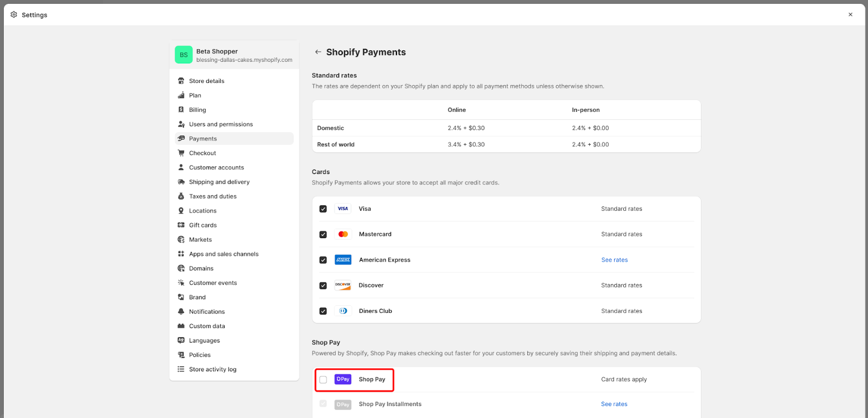This screenshot has width=868, height=418.
Task: Uncheck the Visa card checkbox
Action: pyautogui.click(x=323, y=209)
